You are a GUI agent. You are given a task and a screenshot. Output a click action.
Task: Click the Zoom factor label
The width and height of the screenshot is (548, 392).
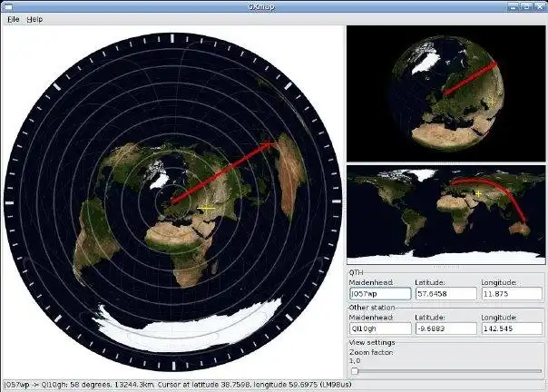point(371,352)
